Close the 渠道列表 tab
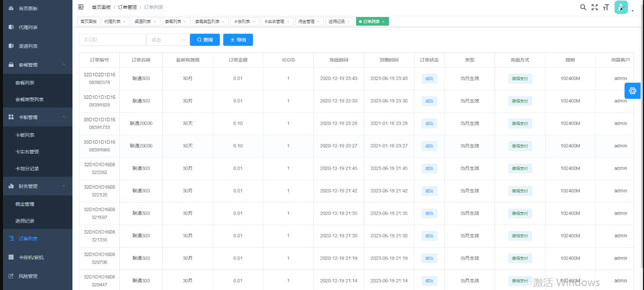 155,22
